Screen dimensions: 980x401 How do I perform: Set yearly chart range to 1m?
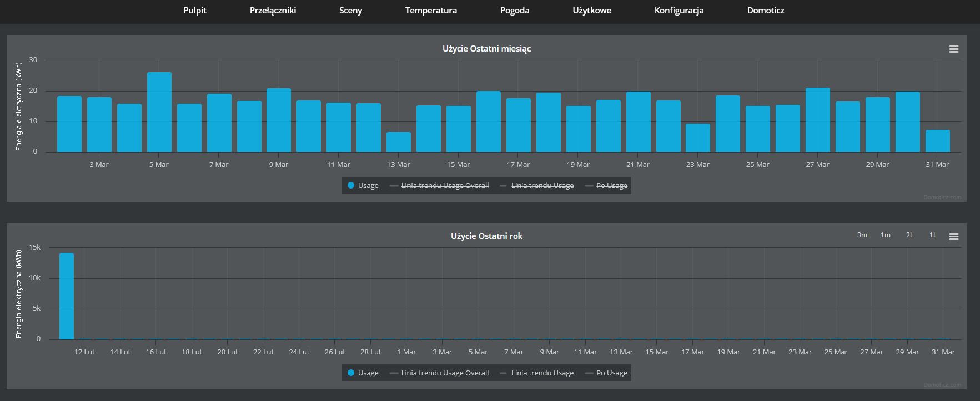pos(886,235)
